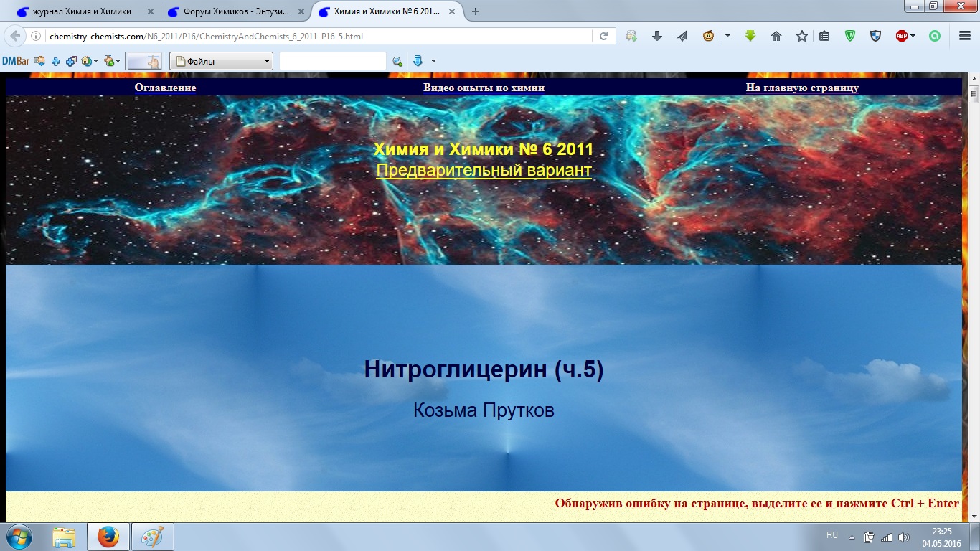The height and width of the screenshot is (551, 980).
Task: Open the Firefox hamburger menu
Action: (965, 36)
